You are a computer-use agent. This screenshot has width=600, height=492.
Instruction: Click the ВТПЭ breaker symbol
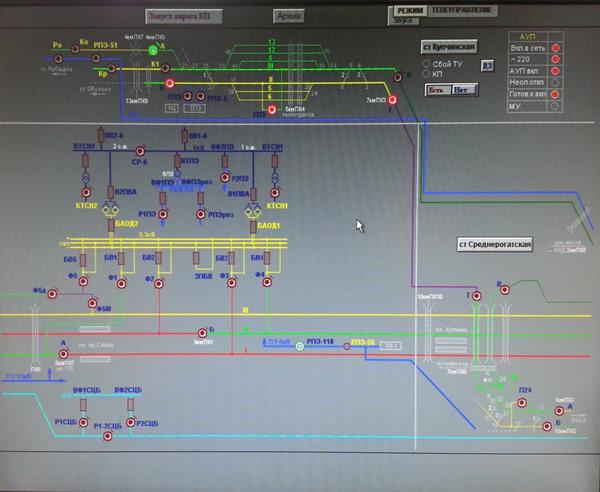(177, 161)
